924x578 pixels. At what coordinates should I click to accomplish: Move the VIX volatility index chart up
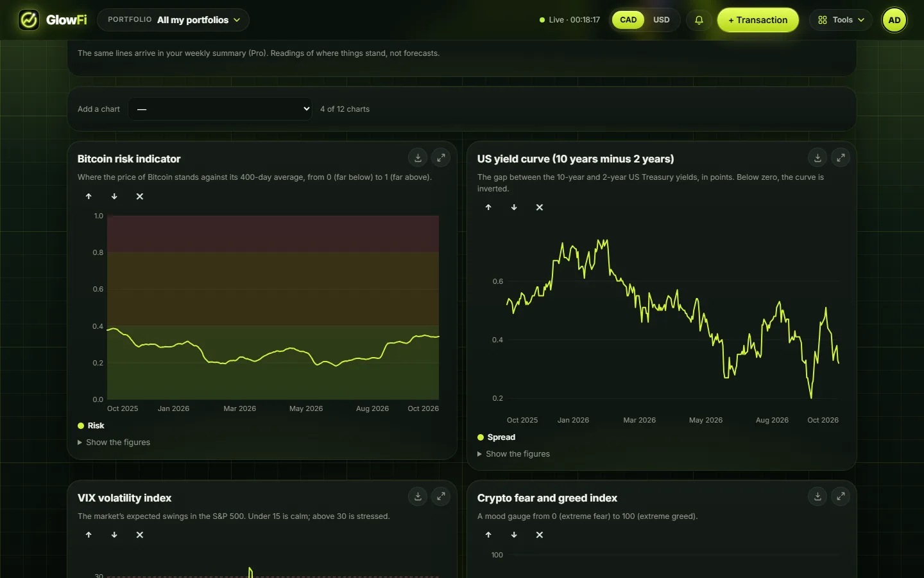(89, 535)
